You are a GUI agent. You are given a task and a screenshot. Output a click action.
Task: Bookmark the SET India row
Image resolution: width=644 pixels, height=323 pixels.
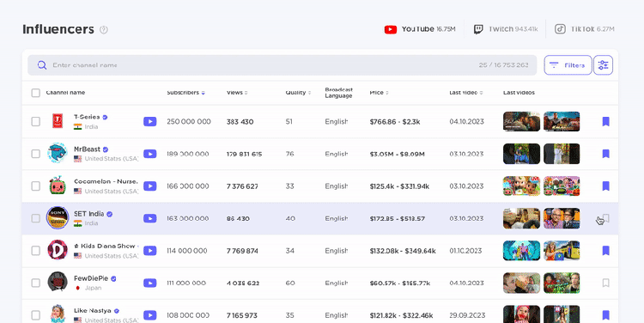pos(606,218)
